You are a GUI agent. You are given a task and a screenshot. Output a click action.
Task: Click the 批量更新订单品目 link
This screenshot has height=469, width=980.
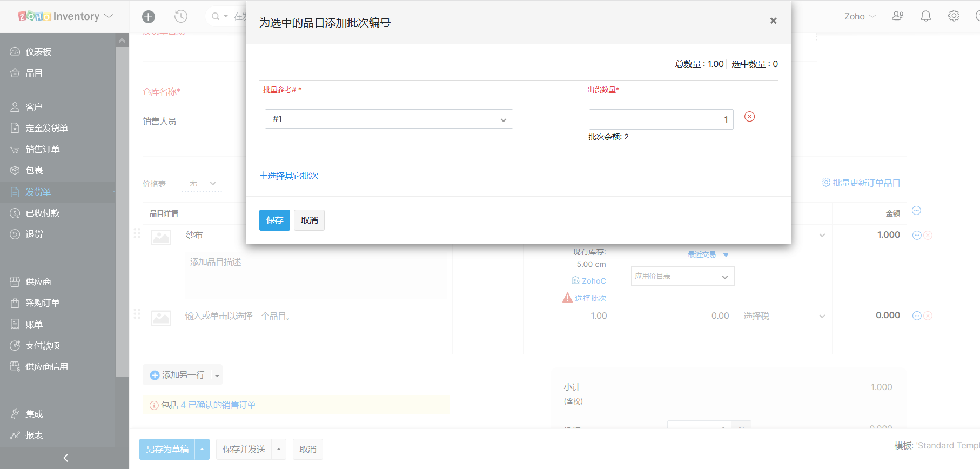(x=861, y=183)
